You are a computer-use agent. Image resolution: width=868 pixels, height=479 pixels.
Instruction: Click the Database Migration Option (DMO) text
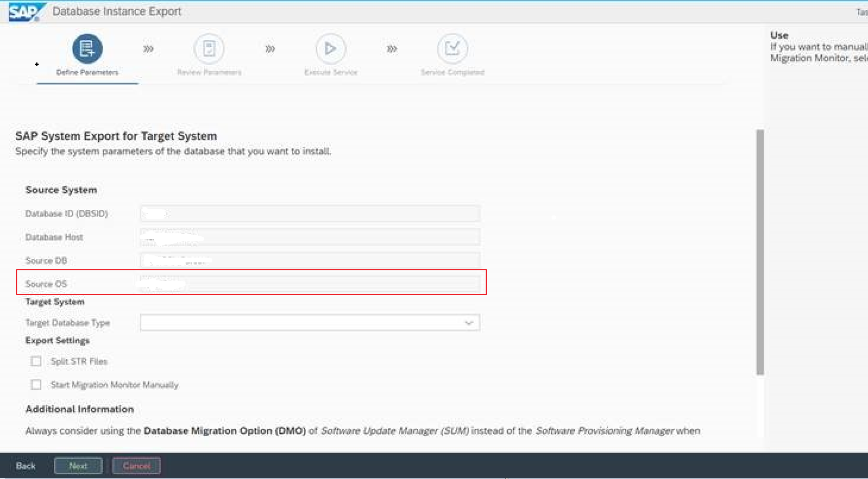point(225,431)
